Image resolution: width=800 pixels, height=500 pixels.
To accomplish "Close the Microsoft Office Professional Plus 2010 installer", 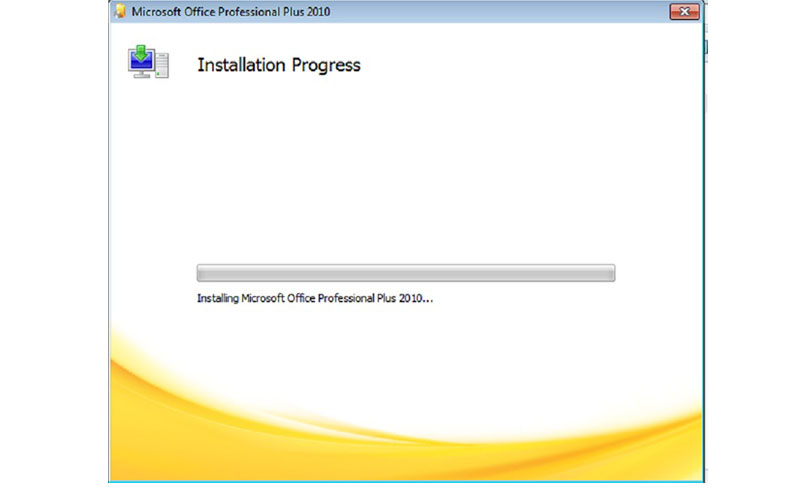I will (x=684, y=11).
